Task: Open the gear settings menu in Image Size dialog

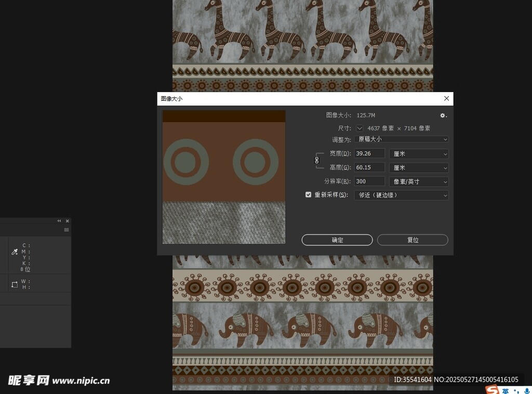Action: (x=443, y=115)
